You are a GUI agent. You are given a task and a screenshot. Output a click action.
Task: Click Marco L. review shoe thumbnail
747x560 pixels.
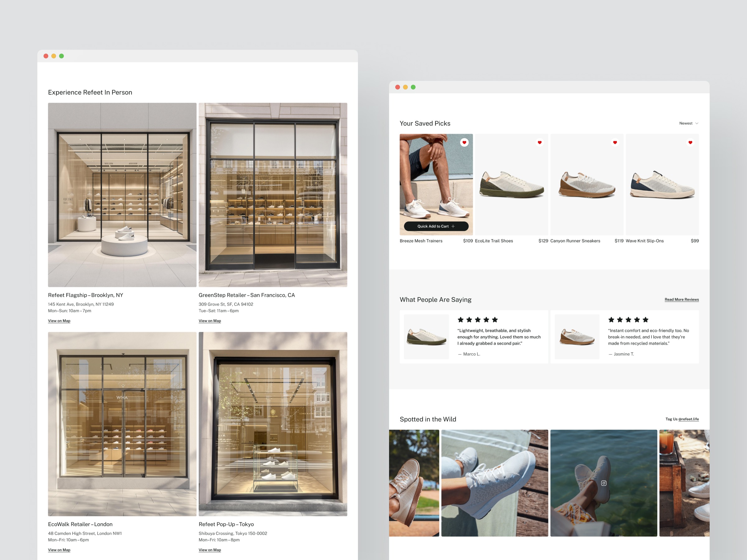tap(426, 337)
